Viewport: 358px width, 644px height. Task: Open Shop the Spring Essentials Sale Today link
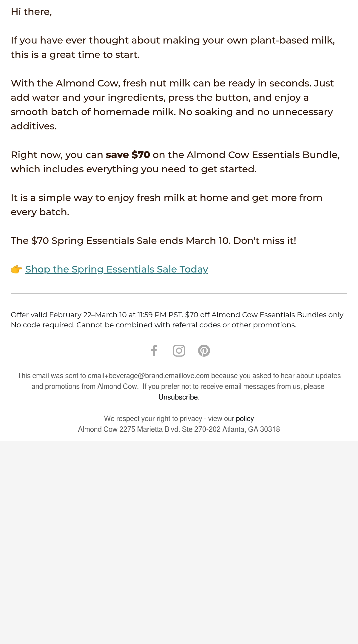tap(117, 269)
